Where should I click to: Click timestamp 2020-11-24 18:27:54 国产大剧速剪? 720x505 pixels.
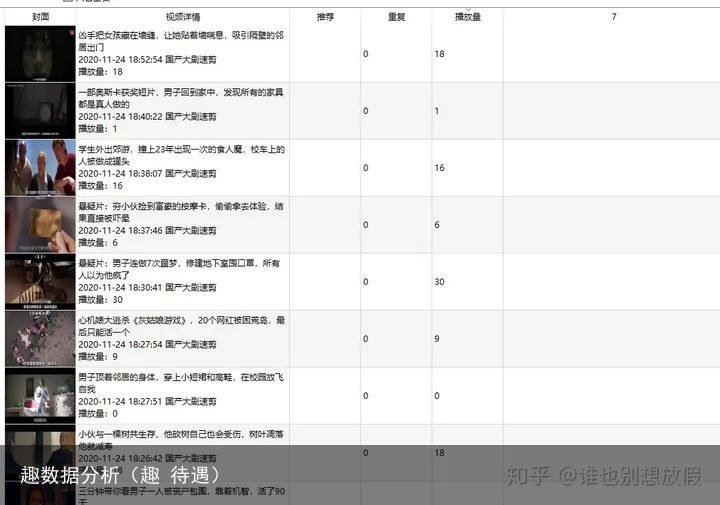(147, 344)
